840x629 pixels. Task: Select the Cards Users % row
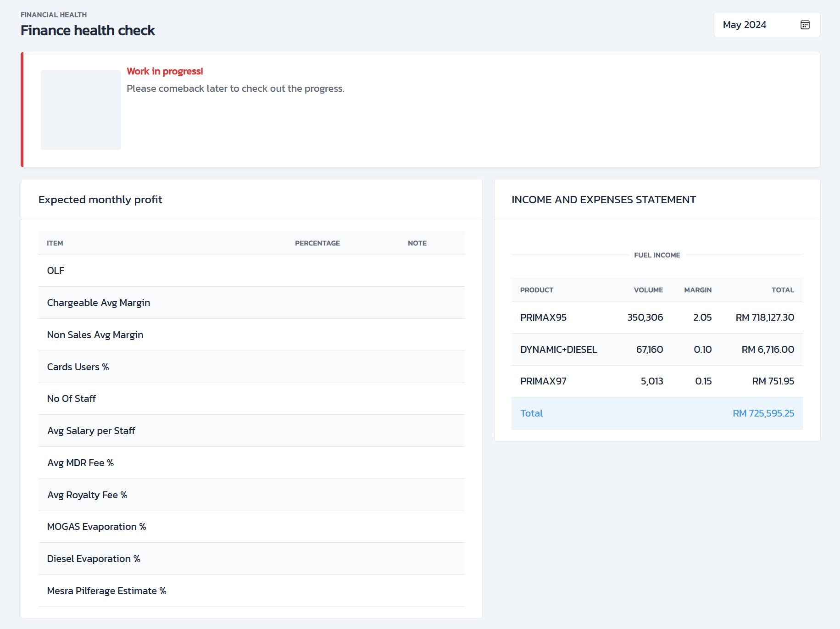coord(251,367)
